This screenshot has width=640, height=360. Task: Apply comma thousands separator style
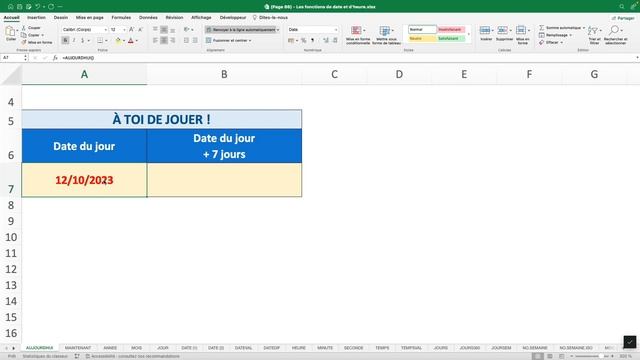[x=313, y=40]
